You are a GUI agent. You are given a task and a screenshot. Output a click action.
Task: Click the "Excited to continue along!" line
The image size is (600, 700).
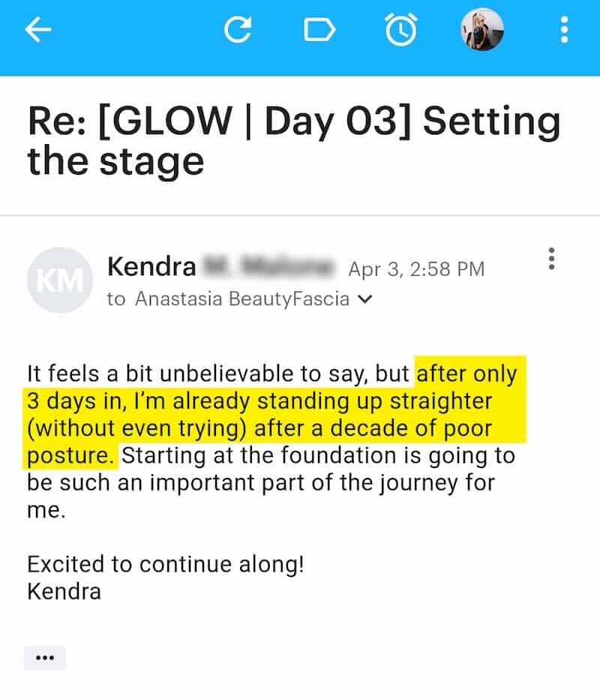(x=166, y=564)
